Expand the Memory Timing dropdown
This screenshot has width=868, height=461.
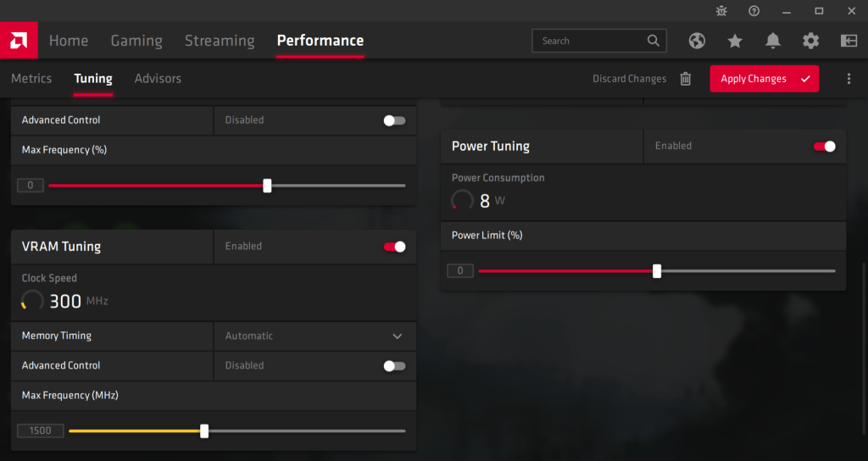[x=397, y=336]
